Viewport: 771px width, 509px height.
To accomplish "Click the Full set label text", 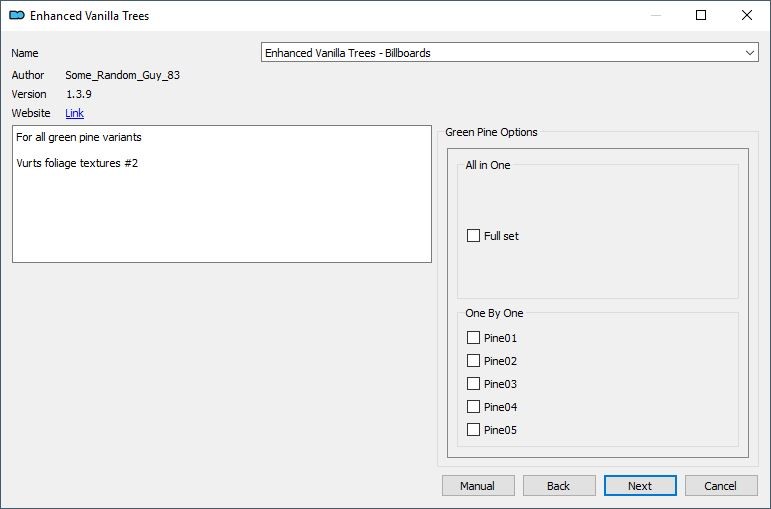I will 501,236.
